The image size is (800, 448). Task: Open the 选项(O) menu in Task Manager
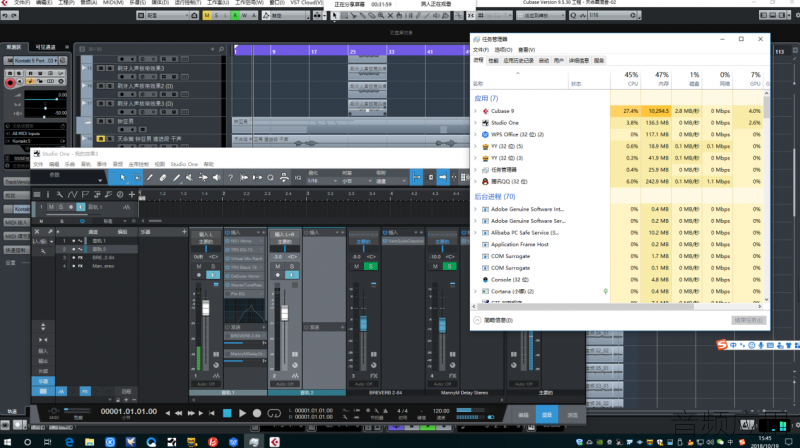503,50
